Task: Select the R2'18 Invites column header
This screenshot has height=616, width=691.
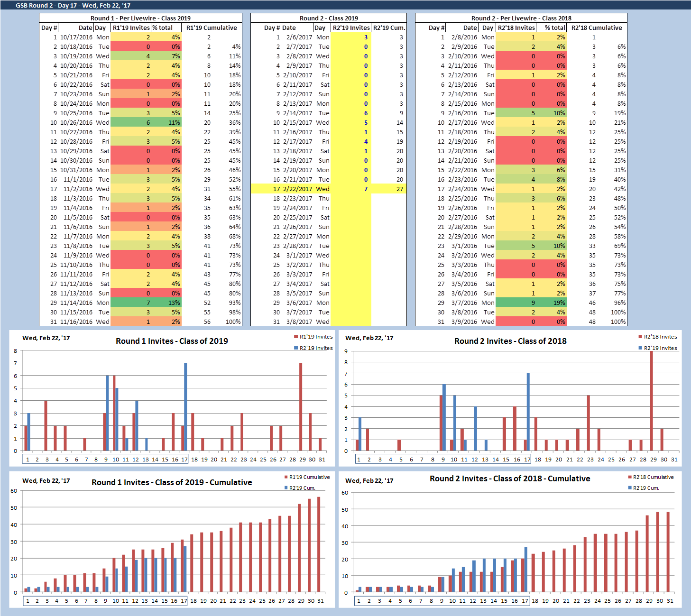Action: click(516, 28)
